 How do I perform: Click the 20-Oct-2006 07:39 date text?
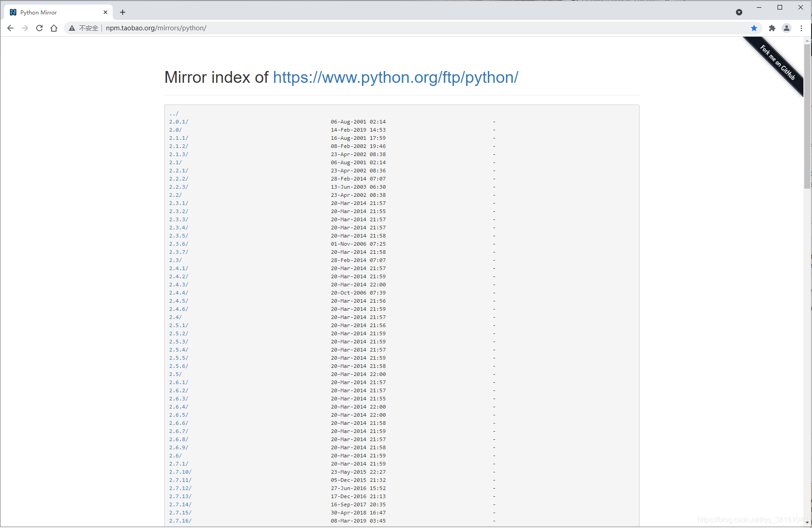click(x=358, y=293)
